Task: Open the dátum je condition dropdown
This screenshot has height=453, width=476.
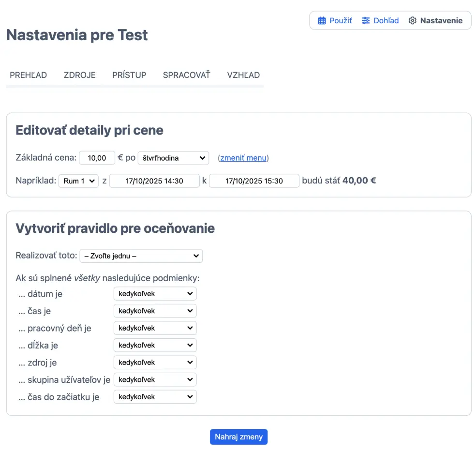Action: click(x=155, y=294)
